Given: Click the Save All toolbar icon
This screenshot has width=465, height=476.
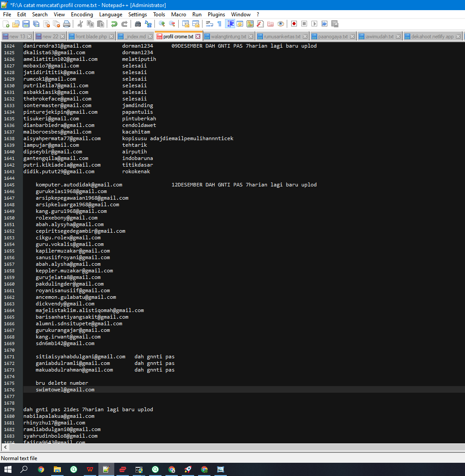Looking at the screenshot, I should (36, 24).
